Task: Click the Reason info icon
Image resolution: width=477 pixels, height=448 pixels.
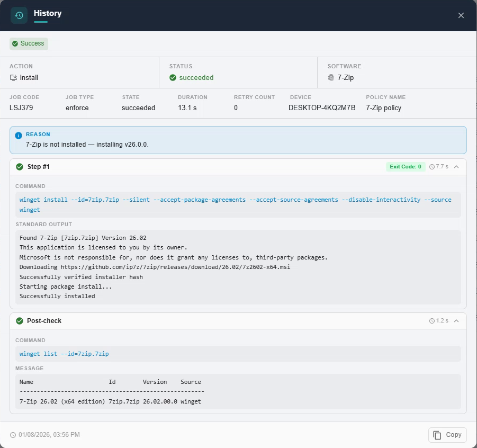Action: [19, 136]
